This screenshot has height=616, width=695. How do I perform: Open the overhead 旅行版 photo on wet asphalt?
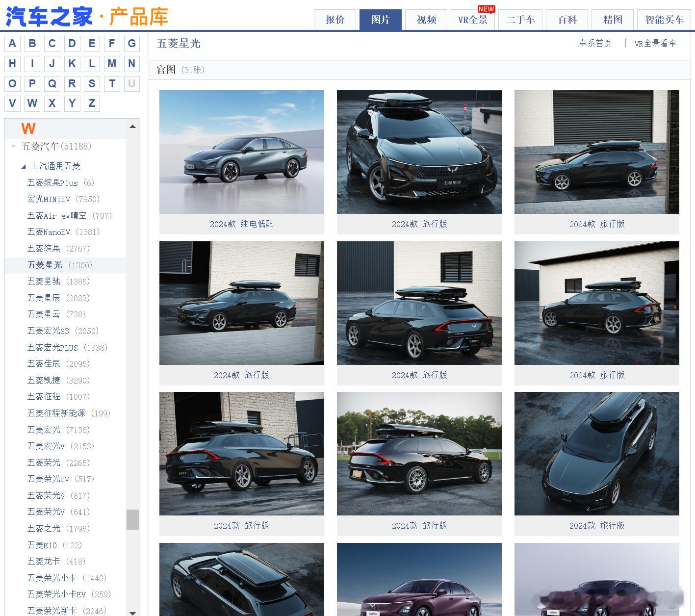pos(597,454)
